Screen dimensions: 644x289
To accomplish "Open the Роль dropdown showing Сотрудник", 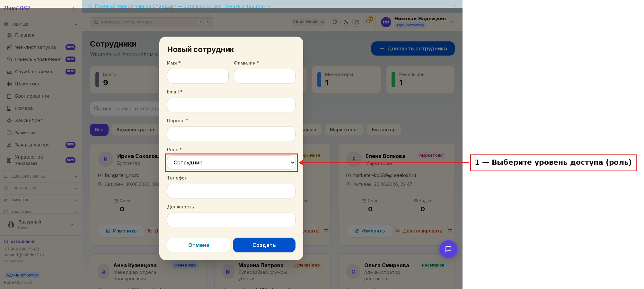I will point(231,162).
